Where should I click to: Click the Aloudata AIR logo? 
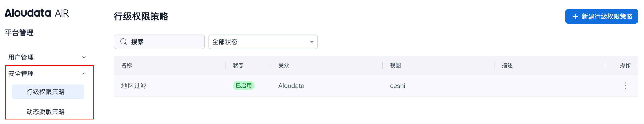[37, 13]
